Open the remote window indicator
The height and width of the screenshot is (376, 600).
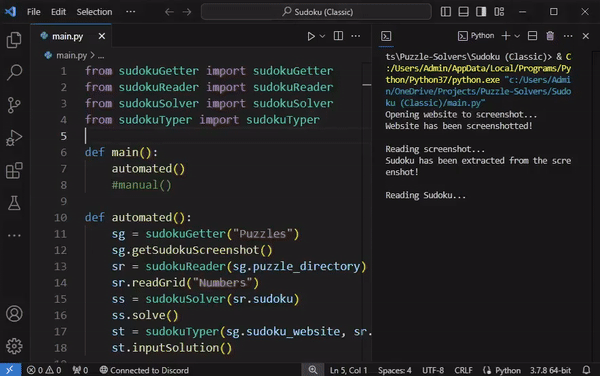[x=10, y=370]
